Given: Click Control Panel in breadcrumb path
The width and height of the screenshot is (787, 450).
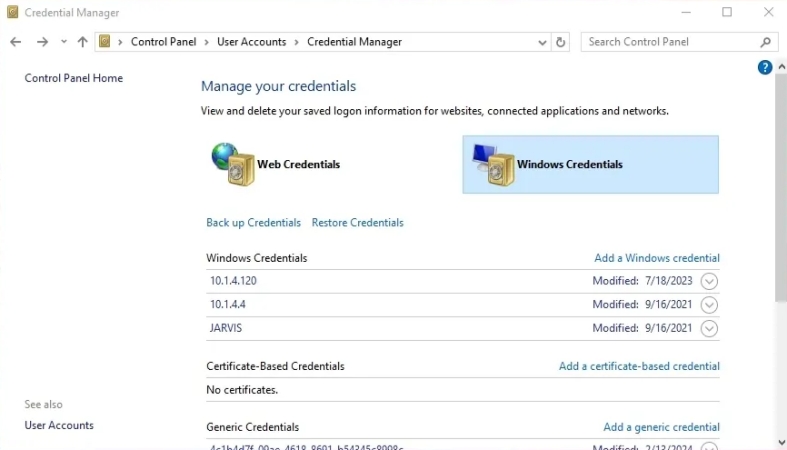Looking at the screenshot, I should coord(163,42).
